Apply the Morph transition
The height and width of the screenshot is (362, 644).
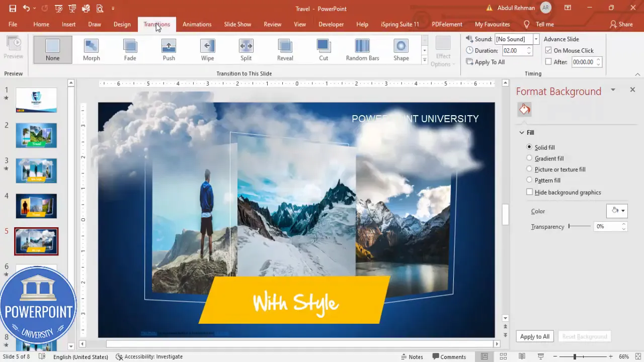tap(92, 49)
